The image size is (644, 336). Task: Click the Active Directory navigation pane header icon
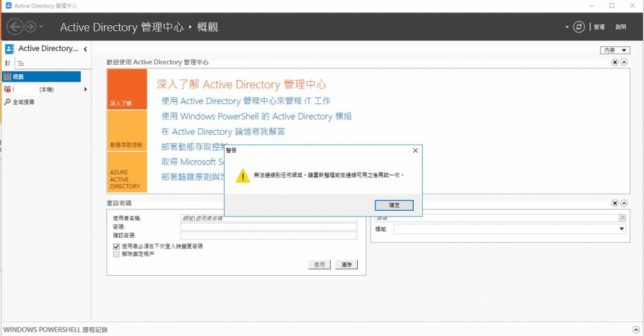pyautogui.click(x=9, y=49)
